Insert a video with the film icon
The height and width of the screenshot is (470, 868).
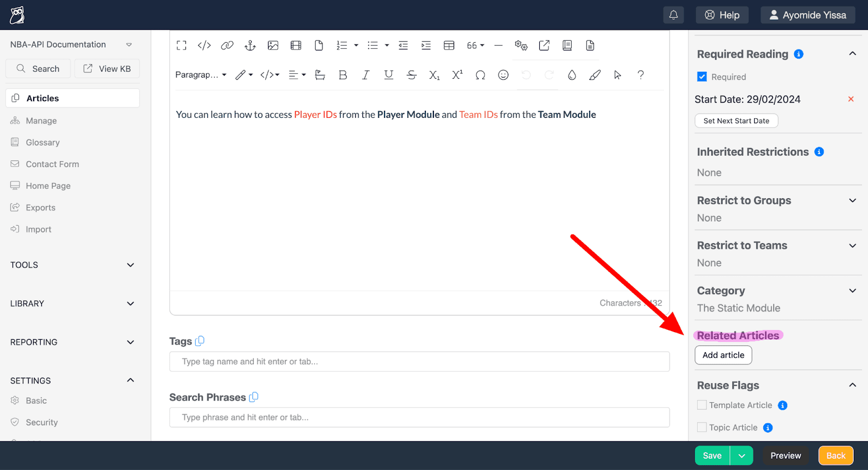click(296, 46)
